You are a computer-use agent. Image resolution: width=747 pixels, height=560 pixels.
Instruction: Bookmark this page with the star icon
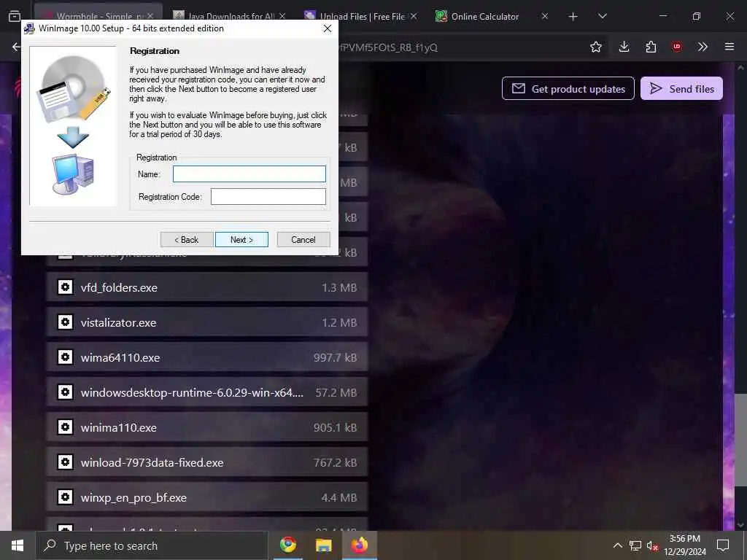(596, 47)
